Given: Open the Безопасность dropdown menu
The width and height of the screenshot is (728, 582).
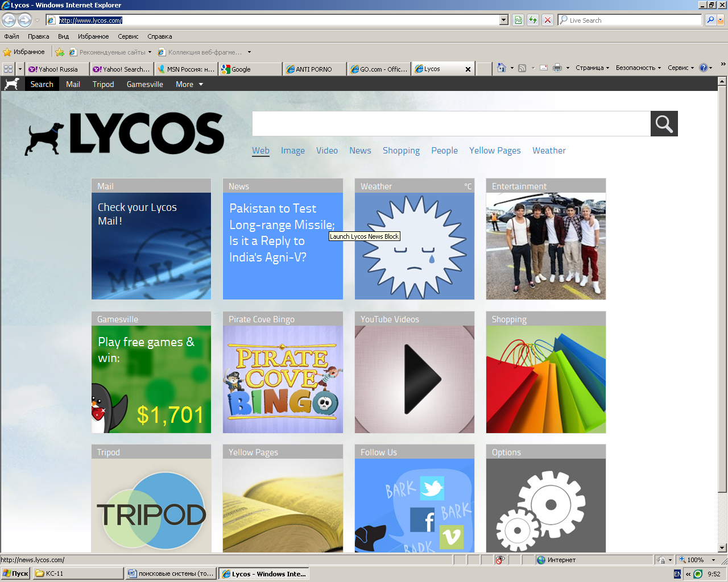Looking at the screenshot, I should pyautogui.click(x=638, y=68).
